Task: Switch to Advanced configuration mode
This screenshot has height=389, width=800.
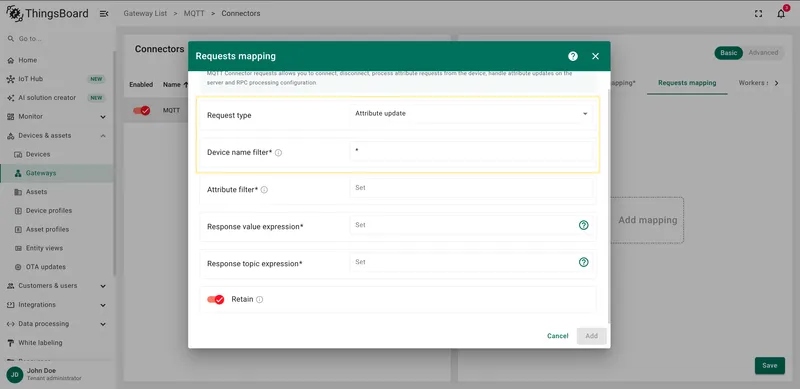Action: 763,53
